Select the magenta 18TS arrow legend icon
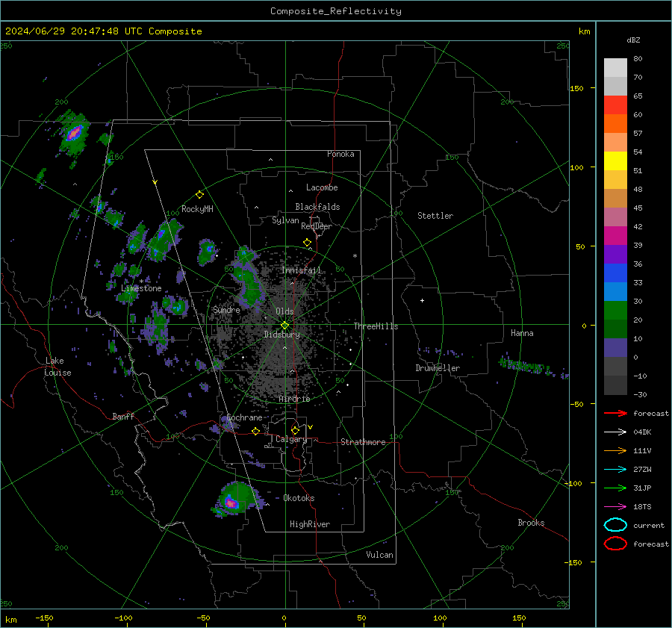This screenshot has height=628, width=672. (615, 507)
